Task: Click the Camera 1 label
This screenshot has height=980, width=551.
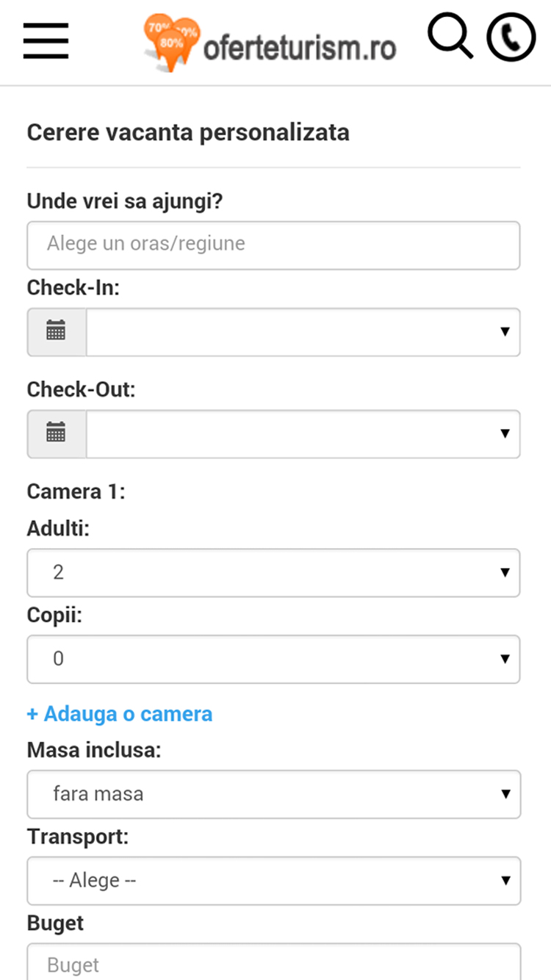Action: [x=76, y=491]
